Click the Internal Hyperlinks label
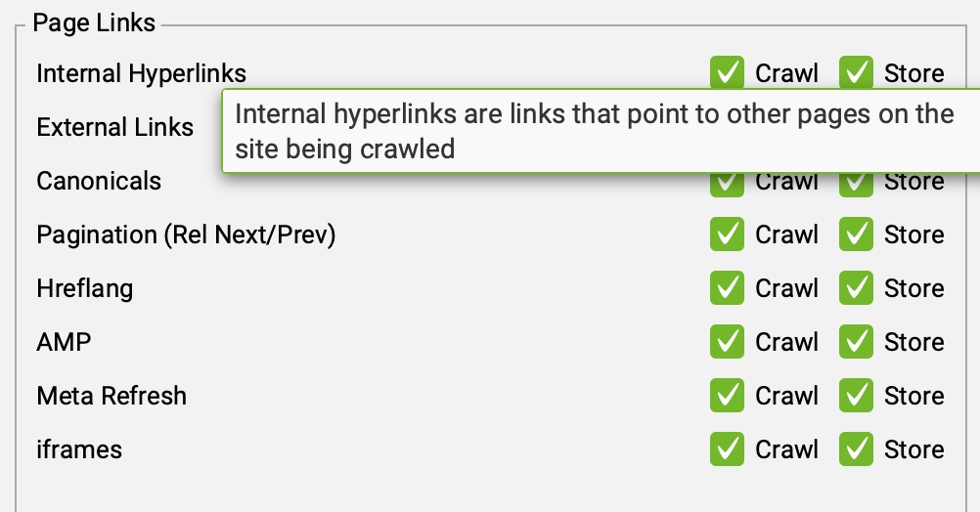Image resolution: width=980 pixels, height=512 pixels. point(141,73)
